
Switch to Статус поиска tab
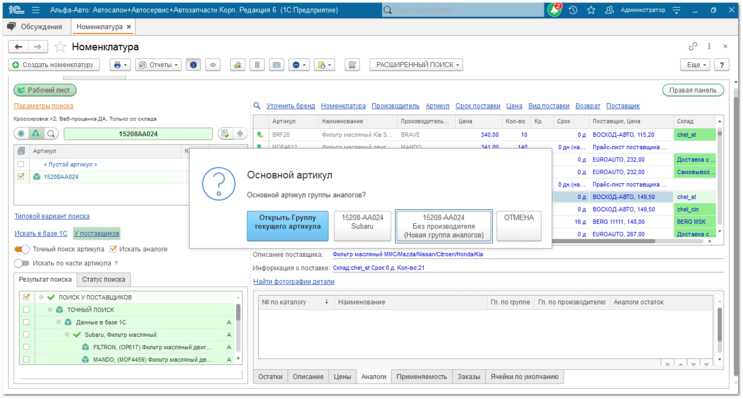click(103, 280)
